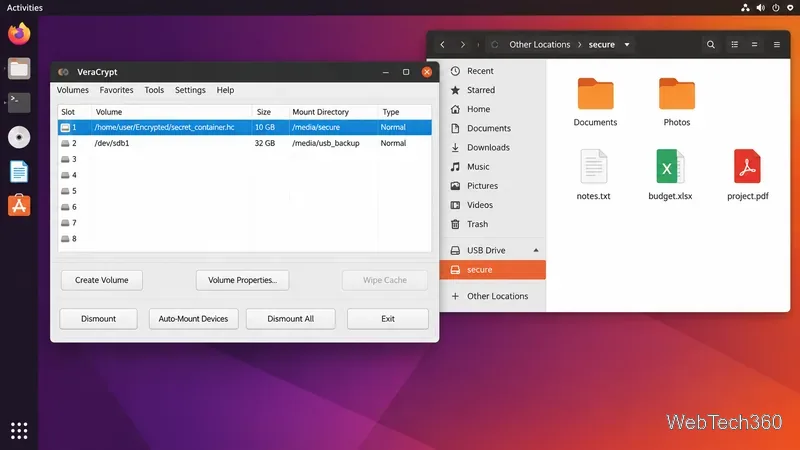The width and height of the screenshot is (800, 450).
Task: Select empty slot 8 in VeraCrypt
Action: (x=244, y=239)
